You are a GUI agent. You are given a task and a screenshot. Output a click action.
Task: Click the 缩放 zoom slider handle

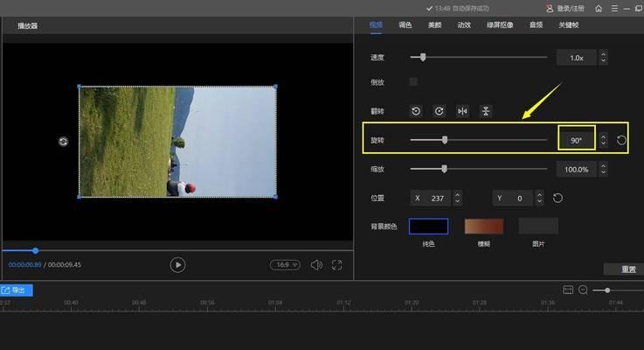coord(444,169)
